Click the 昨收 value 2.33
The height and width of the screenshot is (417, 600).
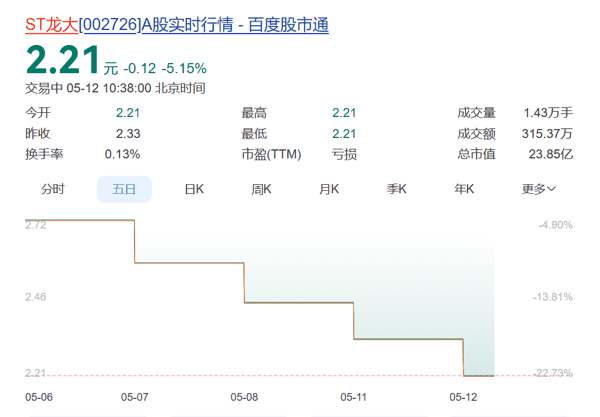tap(128, 134)
